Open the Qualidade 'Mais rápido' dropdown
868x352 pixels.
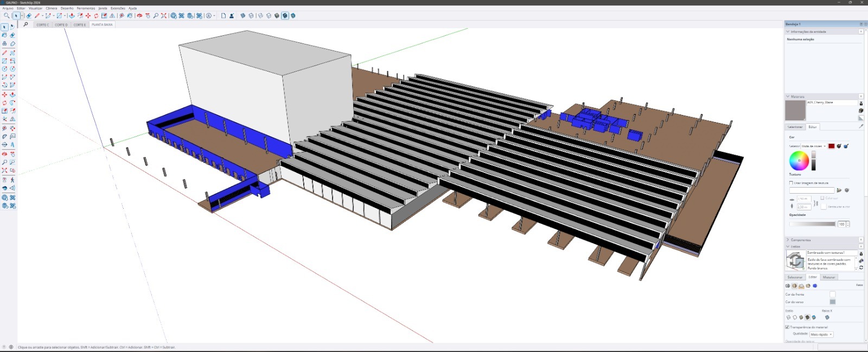[821, 335]
